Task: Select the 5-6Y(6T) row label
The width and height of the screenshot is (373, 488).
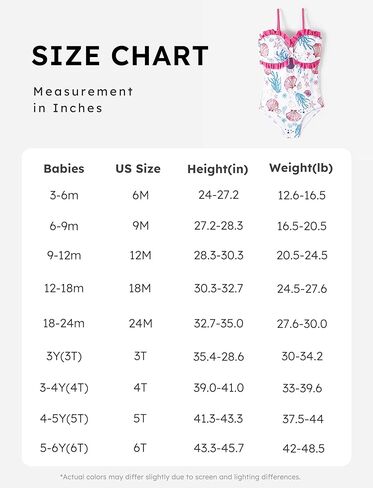Action: pyautogui.click(x=64, y=448)
